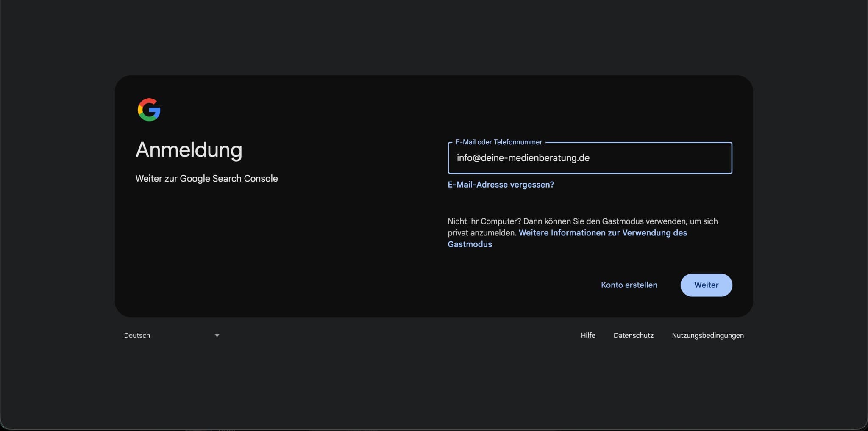868x431 pixels.
Task: Click the E-Mail oder Telefonnummer field label
Action: tap(499, 142)
